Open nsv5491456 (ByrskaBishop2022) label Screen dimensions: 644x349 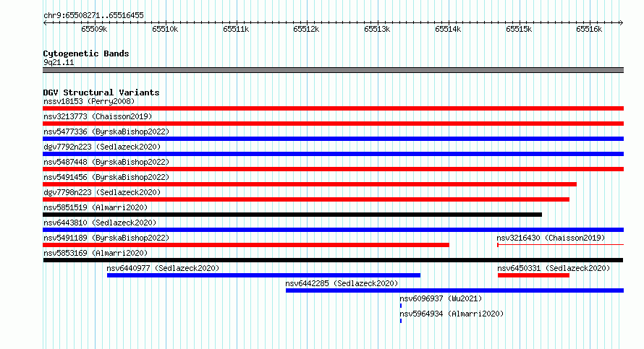[x=106, y=177]
